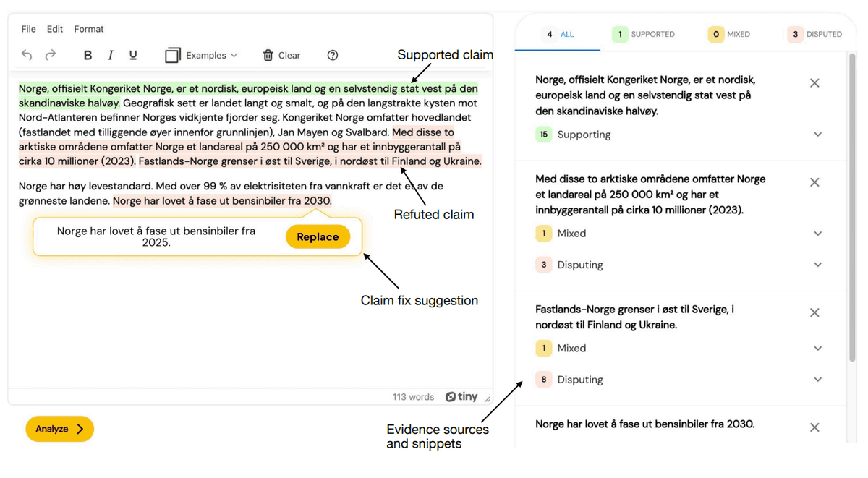Open the help question mark icon
868x478 pixels.
(333, 55)
